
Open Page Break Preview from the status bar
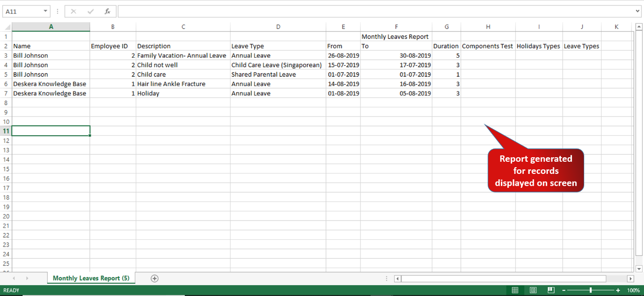coord(551,290)
